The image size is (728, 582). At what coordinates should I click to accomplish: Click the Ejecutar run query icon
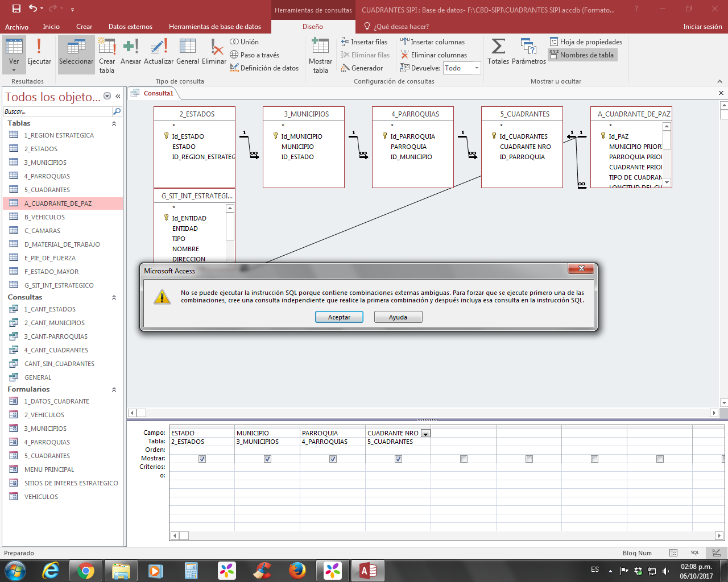point(39,52)
